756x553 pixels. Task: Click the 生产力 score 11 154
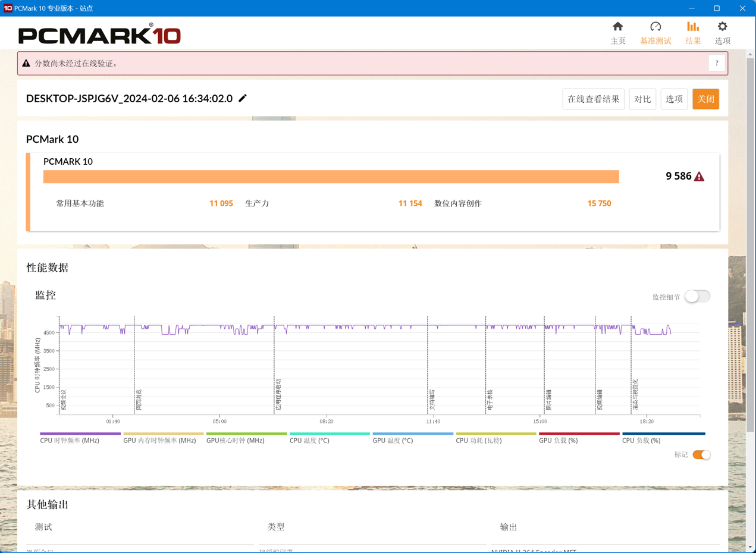click(410, 203)
